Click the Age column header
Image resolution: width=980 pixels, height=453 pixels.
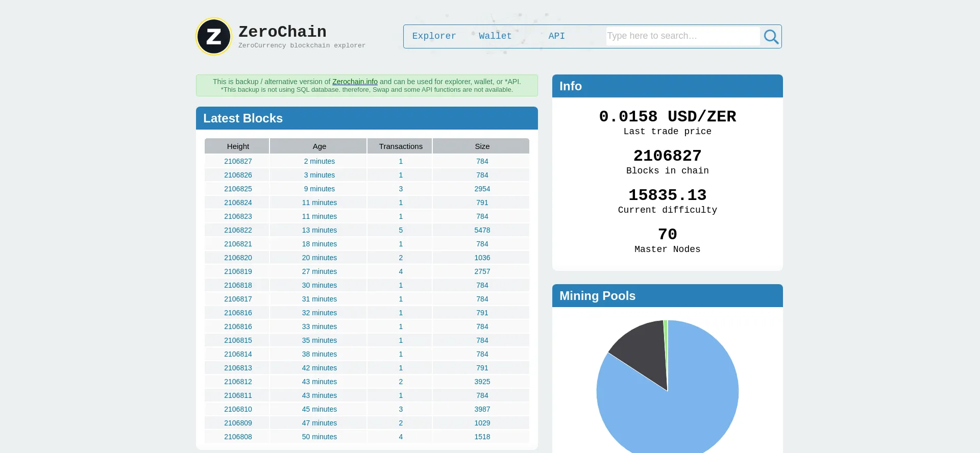(x=318, y=146)
